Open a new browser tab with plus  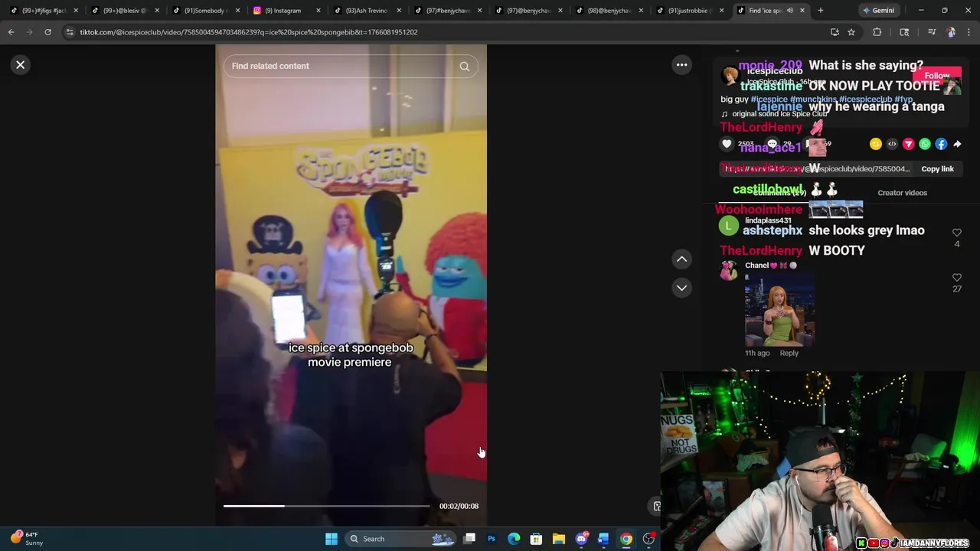[820, 11]
